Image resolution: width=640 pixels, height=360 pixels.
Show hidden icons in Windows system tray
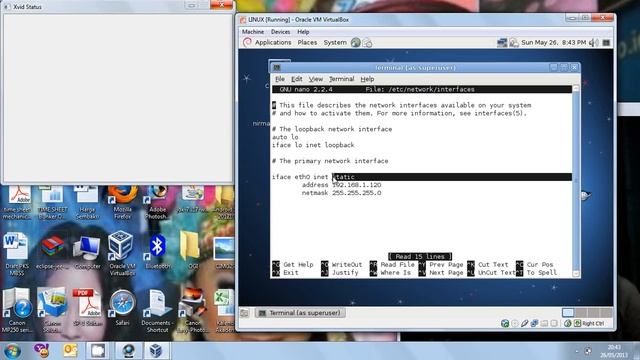point(577,351)
